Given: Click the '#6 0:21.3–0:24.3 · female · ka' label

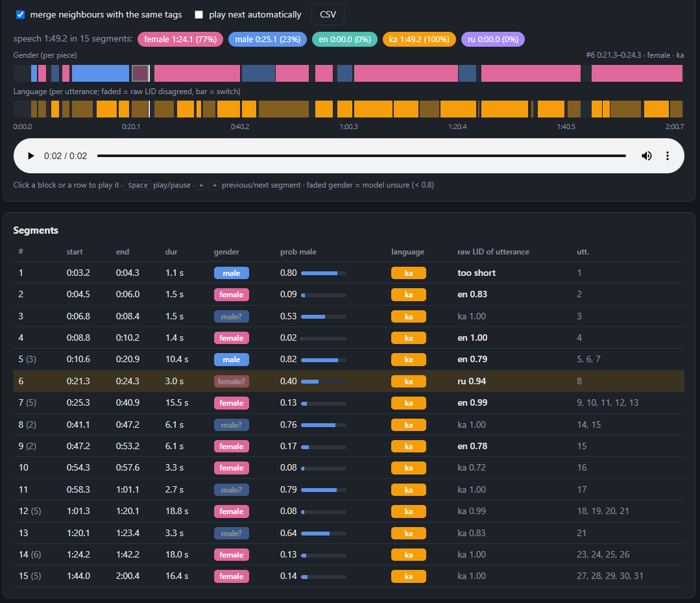Looking at the screenshot, I should [x=635, y=55].
